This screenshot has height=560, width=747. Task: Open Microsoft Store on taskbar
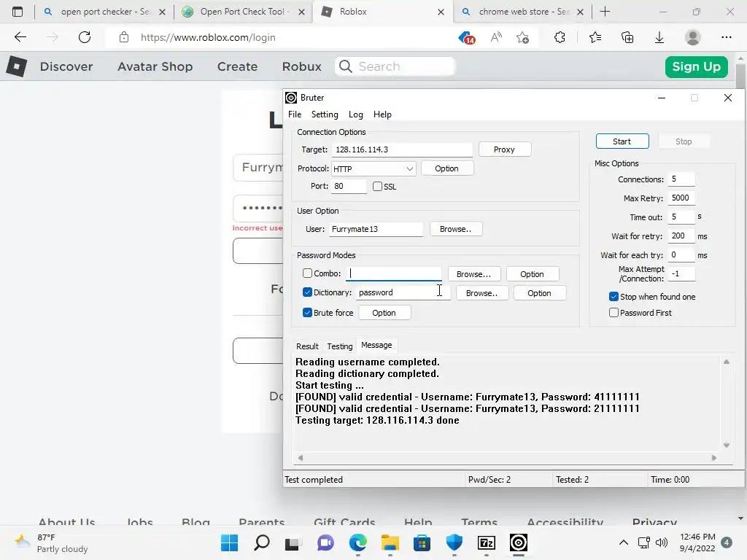point(422,542)
